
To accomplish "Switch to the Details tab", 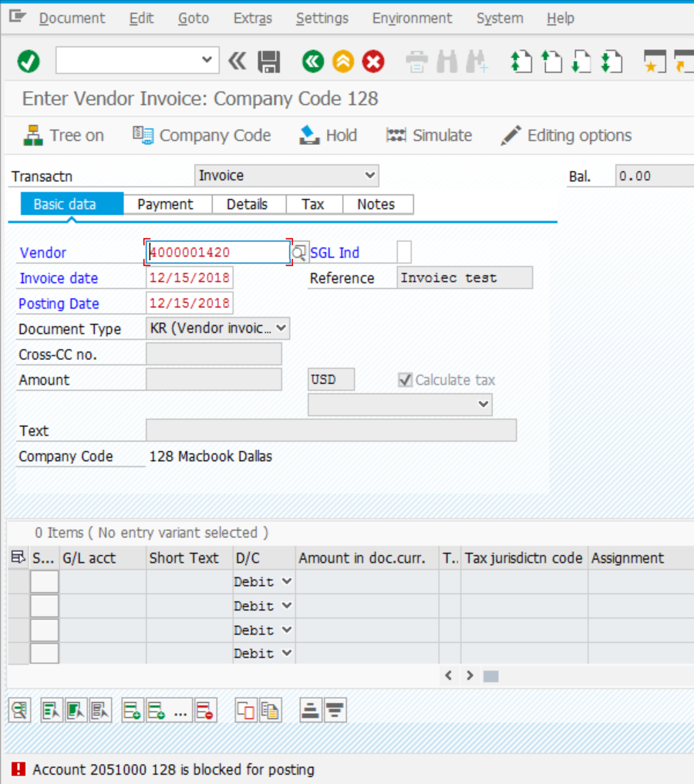I will pyautogui.click(x=247, y=204).
